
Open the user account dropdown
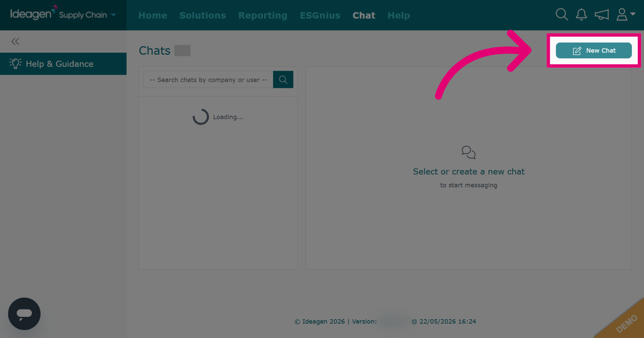click(626, 14)
